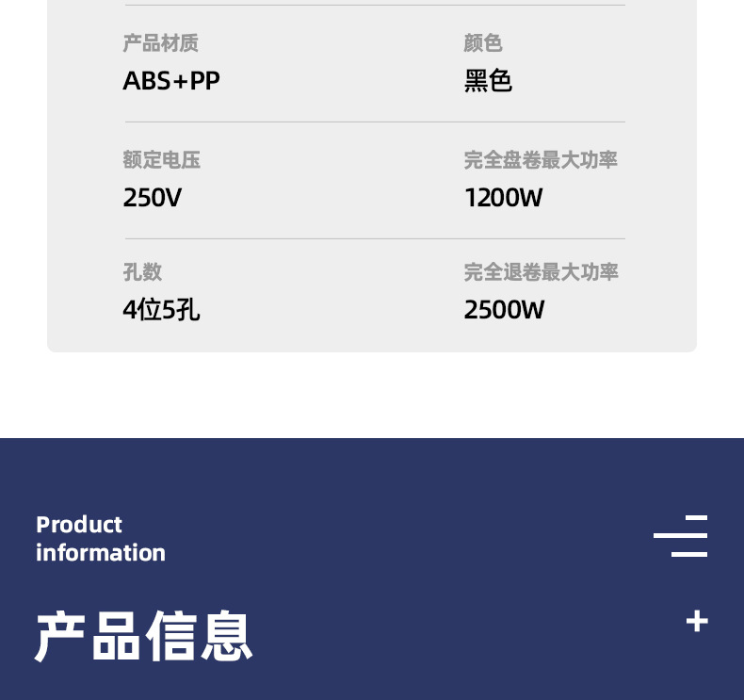The height and width of the screenshot is (700, 744).
Task: Click the divider line below 250V
Action: 375,239
